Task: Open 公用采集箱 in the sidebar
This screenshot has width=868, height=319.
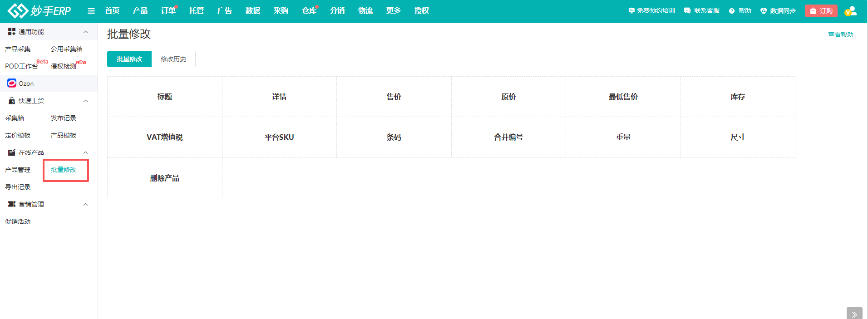Action: [67, 49]
